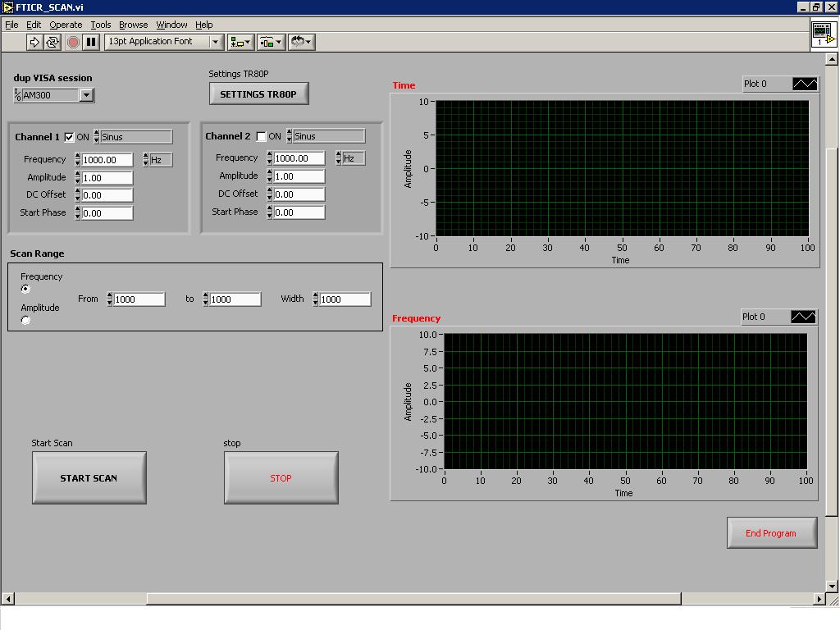This screenshot has width=840, height=630.
Task: Open the dup VISA session dropdown
Action: click(x=86, y=95)
